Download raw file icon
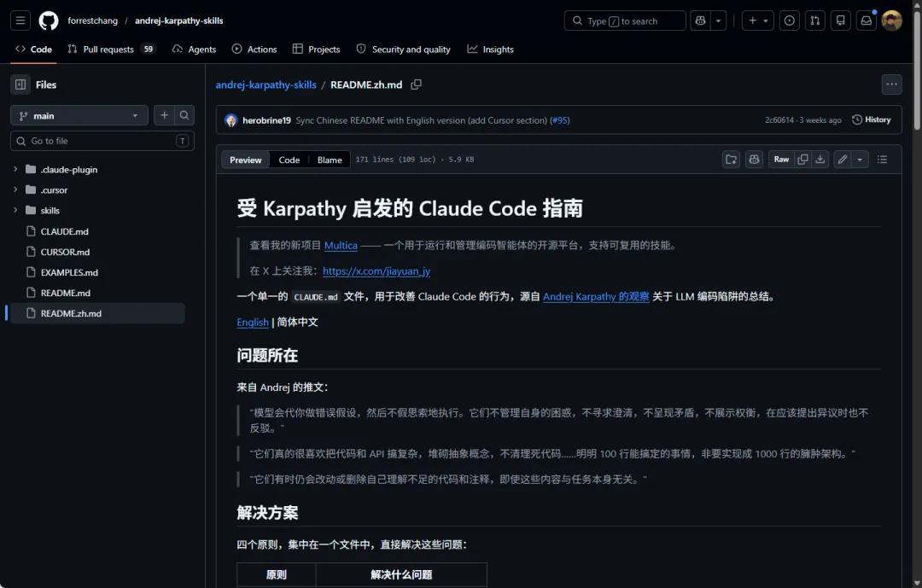 pos(820,160)
